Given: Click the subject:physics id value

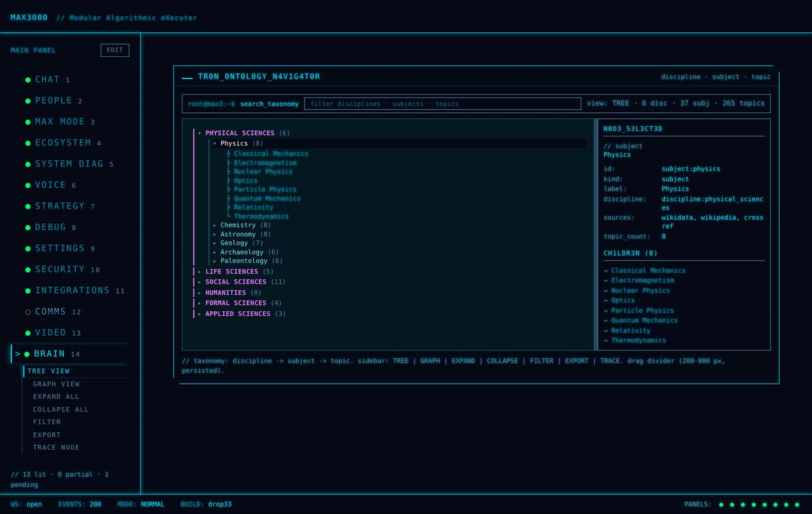Looking at the screenshot, I should click(x=691, y=169).
